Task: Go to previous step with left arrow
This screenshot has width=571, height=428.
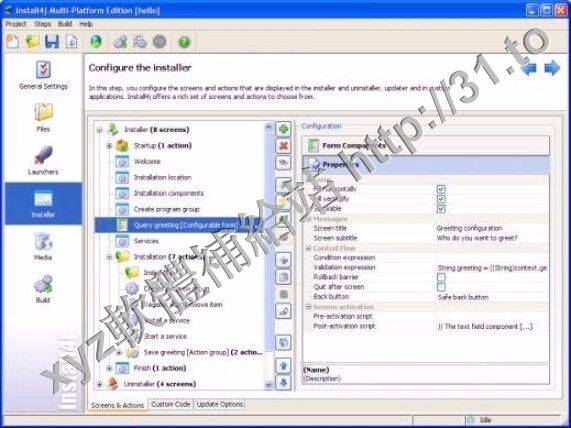Action: click(529, 68)
